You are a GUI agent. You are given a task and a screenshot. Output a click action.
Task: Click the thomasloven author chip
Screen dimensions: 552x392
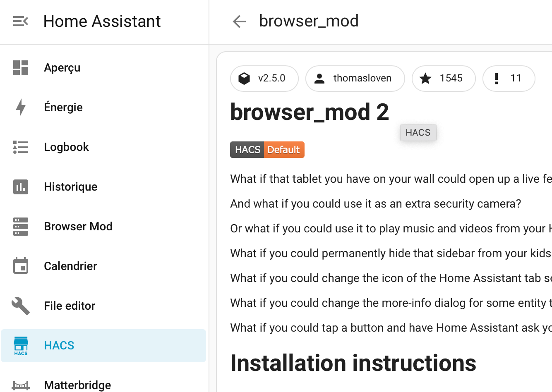[x=355, y=79]
